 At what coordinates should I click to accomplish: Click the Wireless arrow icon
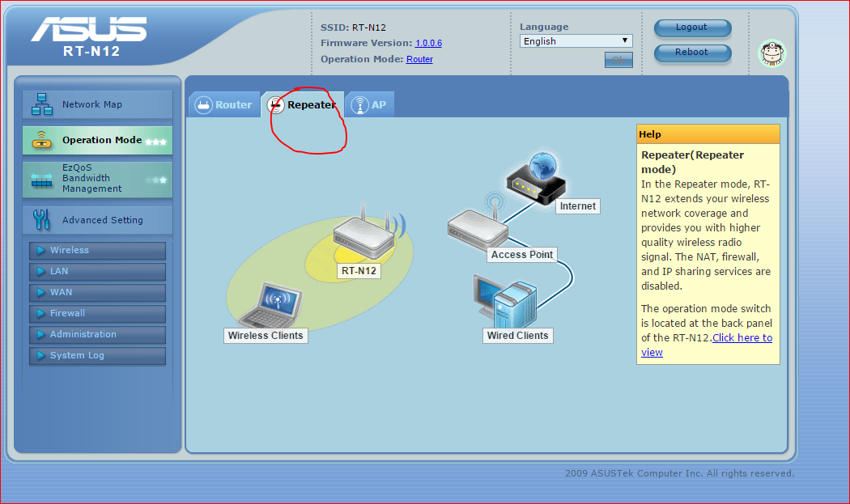coord(40,250)
